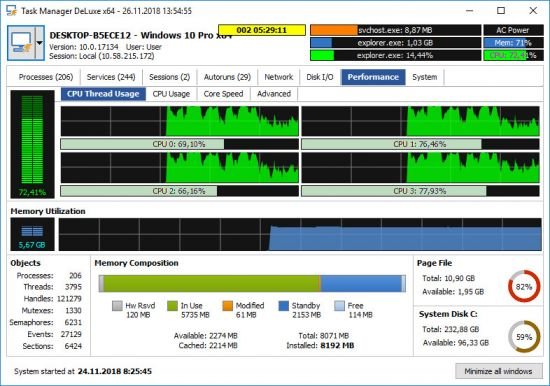Click the CPU 0 usage graph
Screen dimensions: 550x386
pos(180,121)
